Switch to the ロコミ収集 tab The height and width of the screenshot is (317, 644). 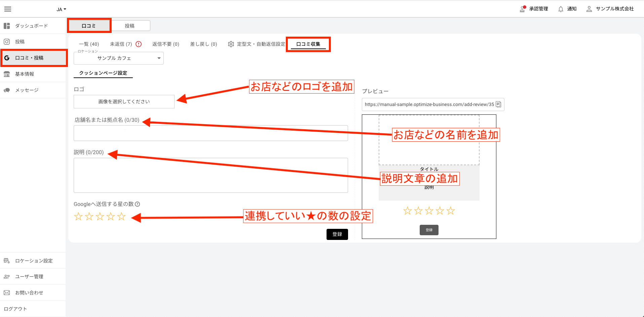308,44
